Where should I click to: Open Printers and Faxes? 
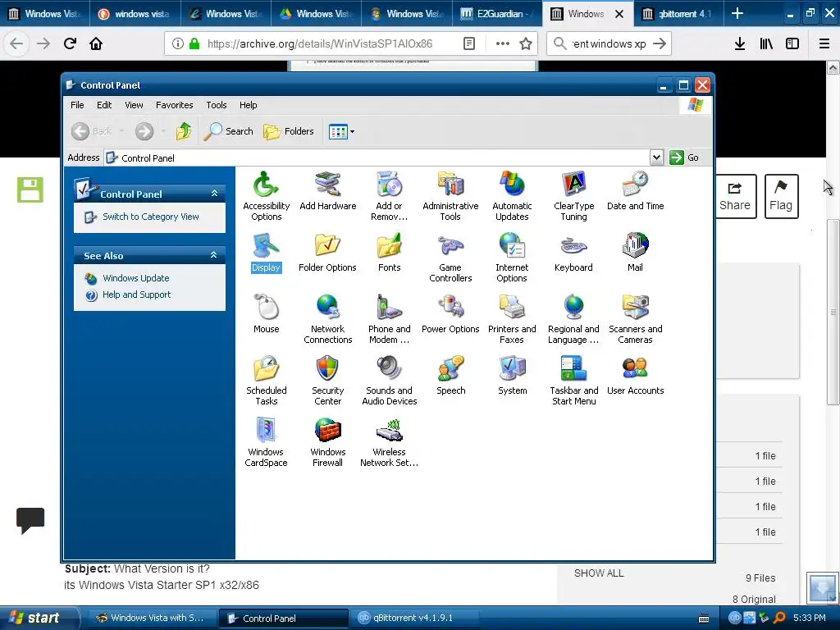[512, 319]
